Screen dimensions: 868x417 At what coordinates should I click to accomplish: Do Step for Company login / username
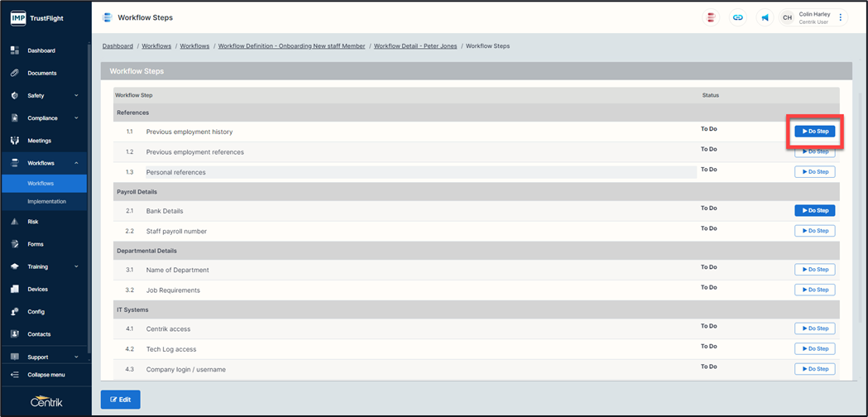pos(815,368)
